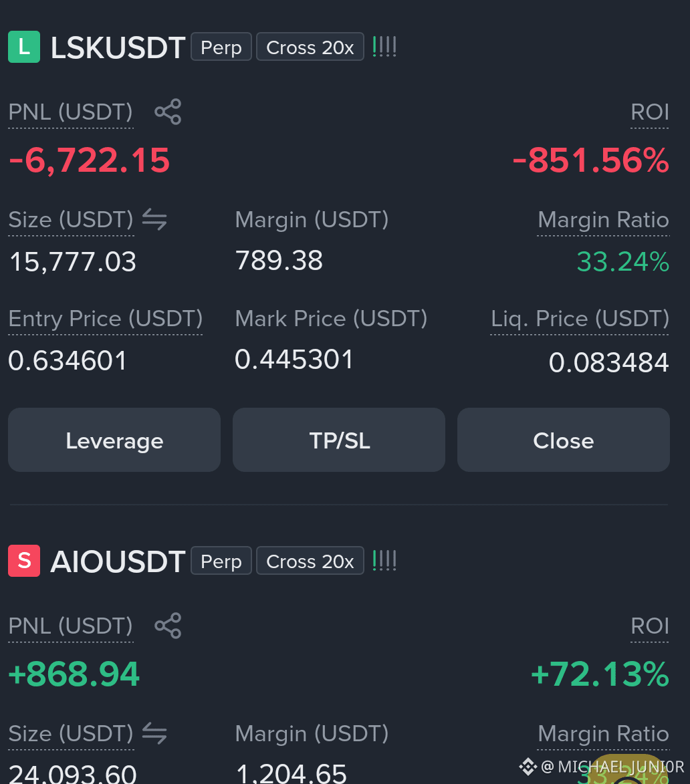Tap LSKUSDT ADL exclamation indicator bars

coord(384,47)
